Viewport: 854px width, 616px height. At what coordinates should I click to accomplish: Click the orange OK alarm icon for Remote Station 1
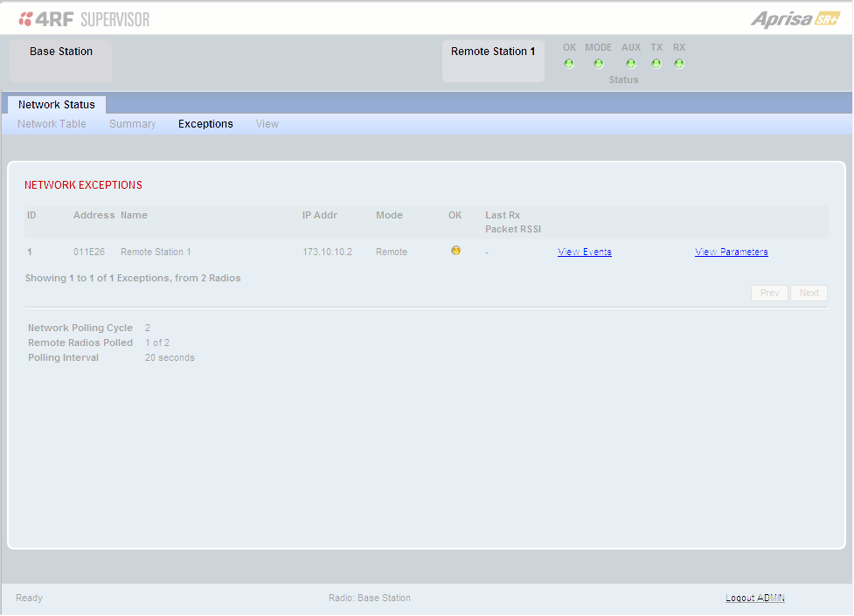tap(456, 251)
